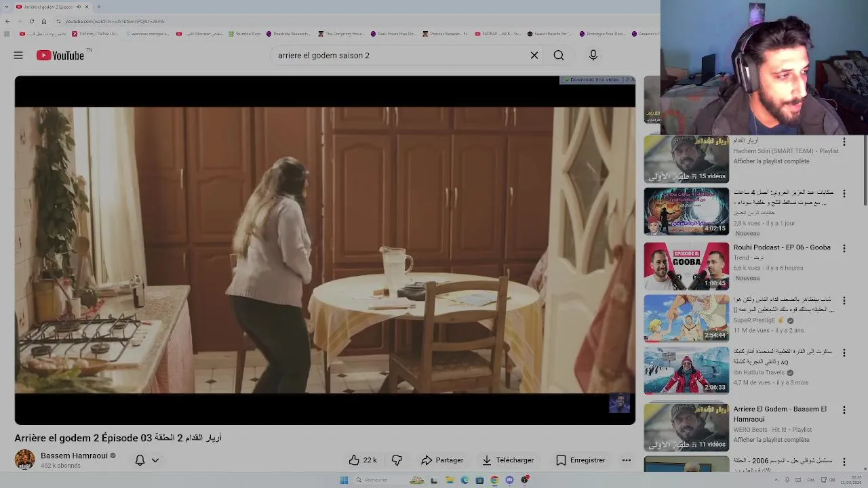The image size is (868, 488).
Task: Click the Télécharger download button
Action: pyautogui.click(x=508, y=460)
